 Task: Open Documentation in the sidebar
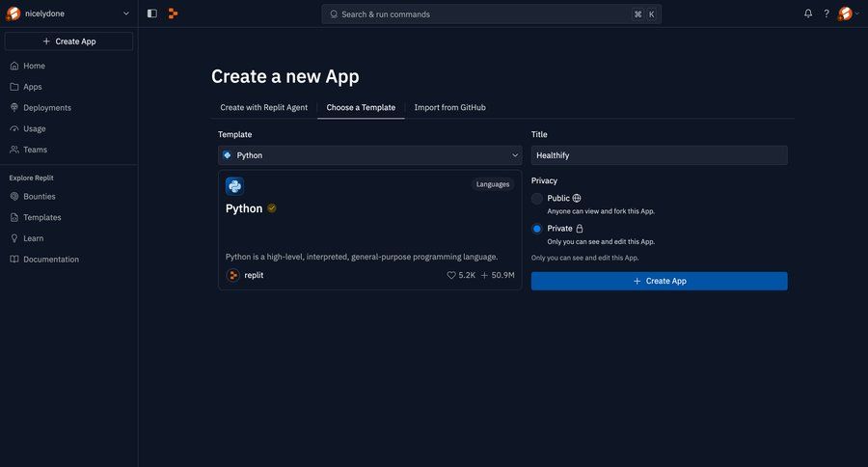68,260
